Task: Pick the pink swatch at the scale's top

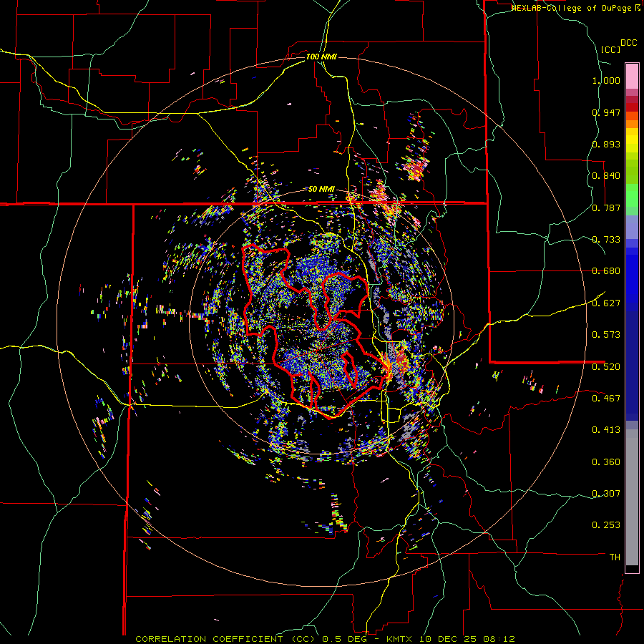Action: click(632, 76)
